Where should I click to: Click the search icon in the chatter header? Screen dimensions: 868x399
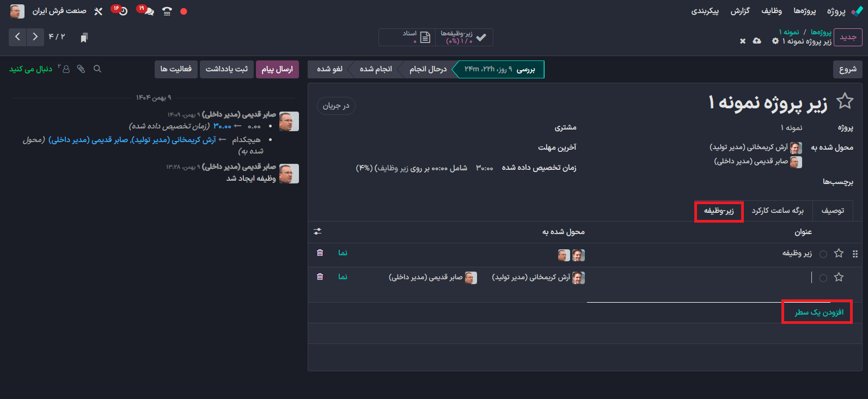[x=97, y=69]
